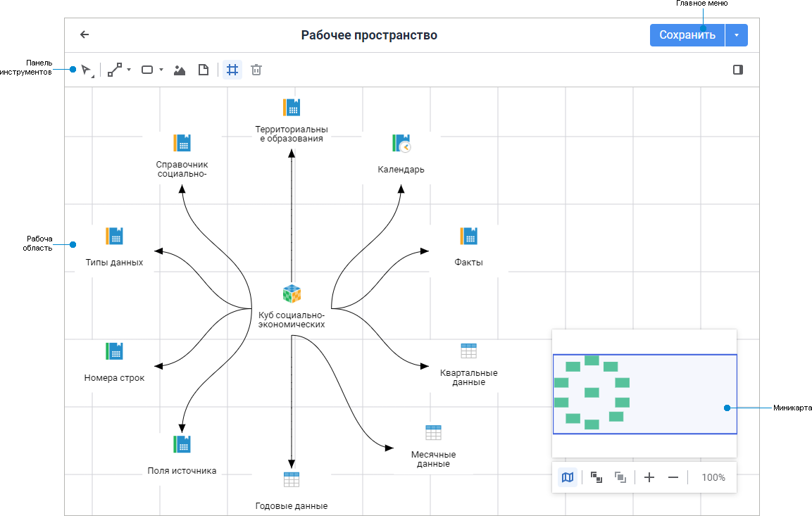This screenshot has width=812, height=516.
Task: Toggle the side panel icon
Action: pyautogui.click(x=738, y=70)
